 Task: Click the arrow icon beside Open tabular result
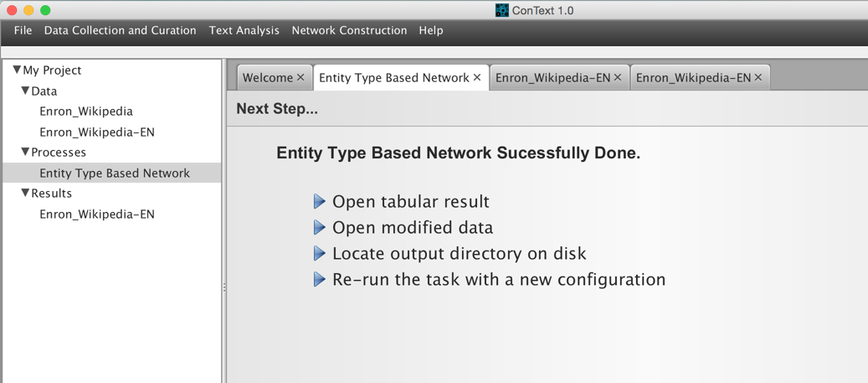[x=320, y=202]
